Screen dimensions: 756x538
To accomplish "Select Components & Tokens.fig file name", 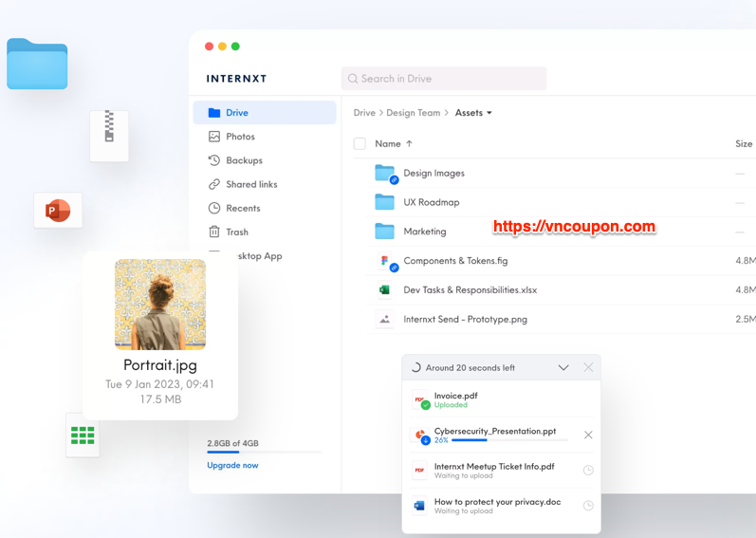I will click(x=455, y=261).
